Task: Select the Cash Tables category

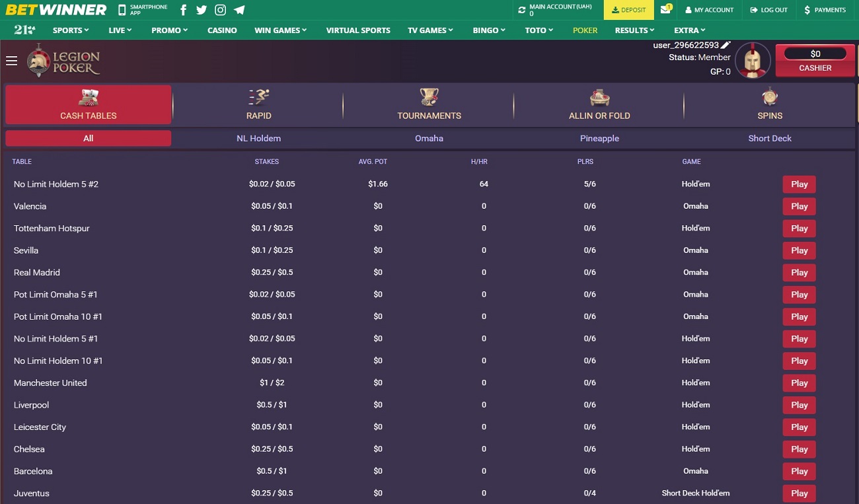Action: click(89, 105)
